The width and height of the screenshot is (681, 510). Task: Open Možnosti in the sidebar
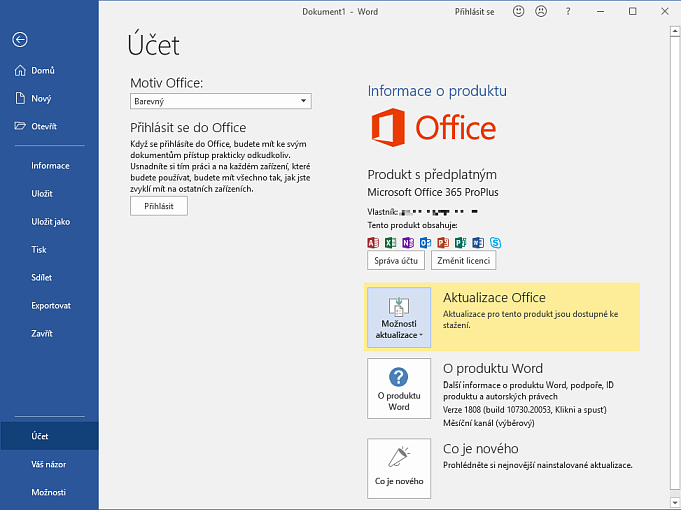[x=48, y=492]
